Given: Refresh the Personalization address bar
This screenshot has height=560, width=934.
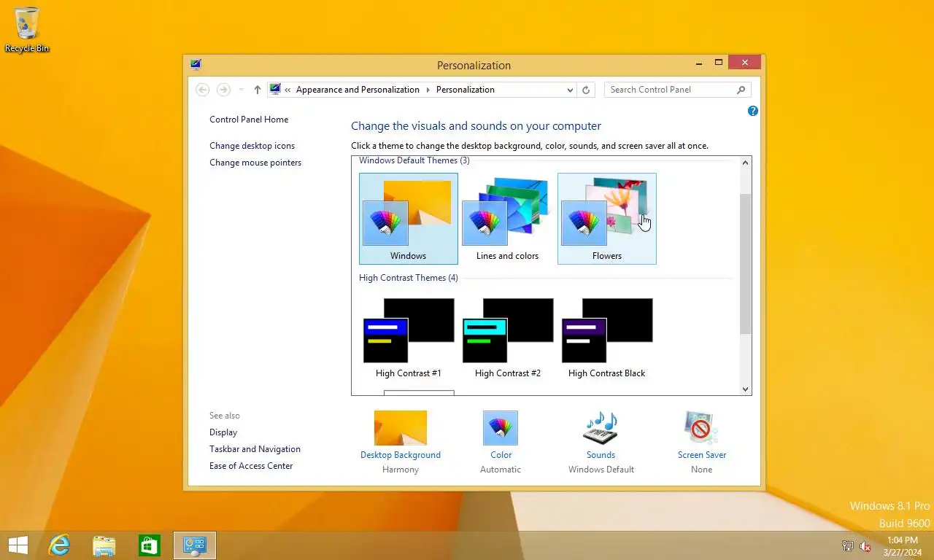Looking at the screenshot, I should pos(585,90).
